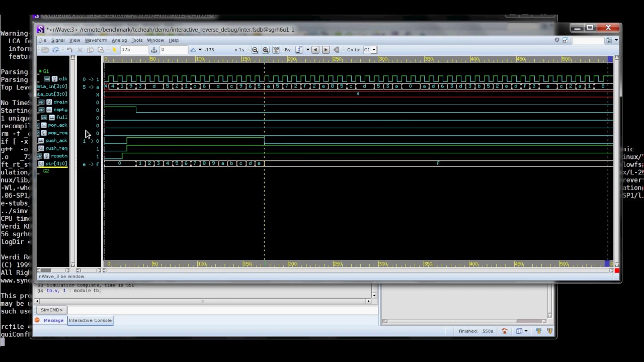Click the grayed back marker icon
The height and width of the screenshot is (362, 644).
(337, 50)
